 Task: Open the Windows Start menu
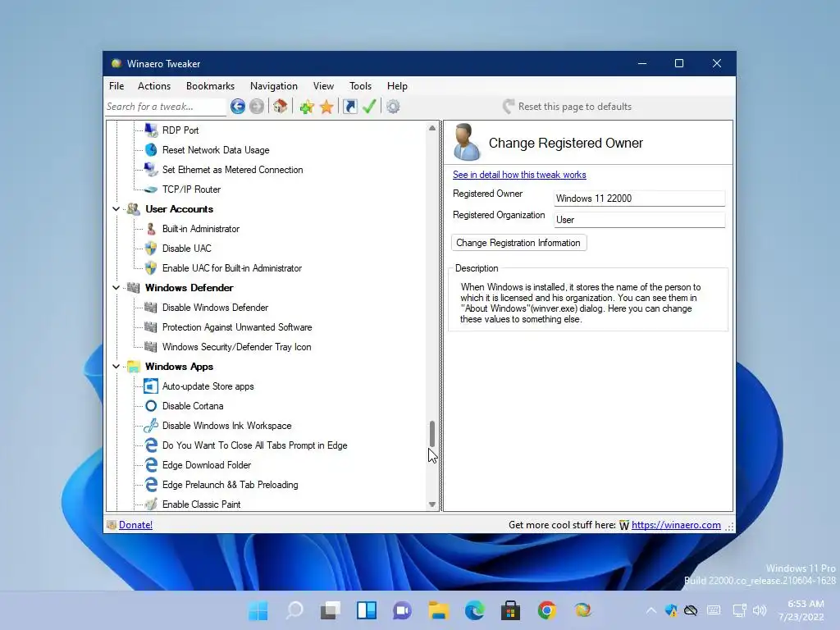pos(258,610)
